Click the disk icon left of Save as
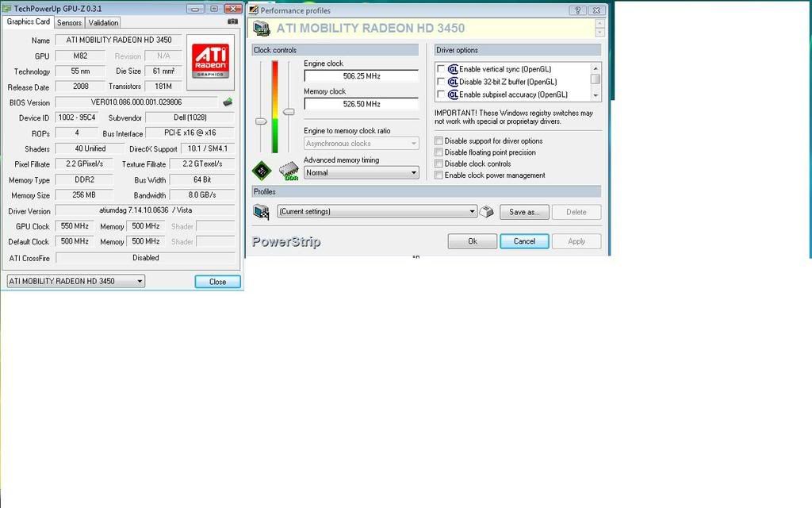This screenshot has height=508, width=812. 486,211
